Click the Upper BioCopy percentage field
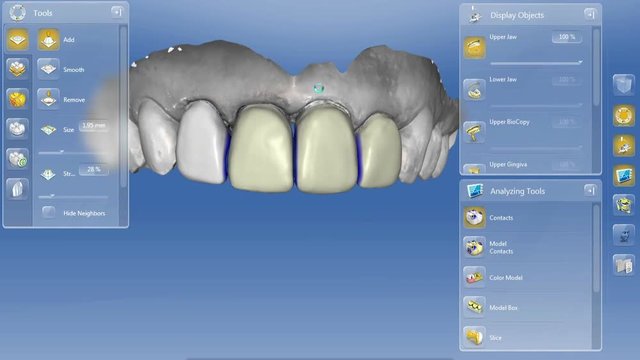The width and height of the screenshot is (640, 360). click(x=567, y=122)
